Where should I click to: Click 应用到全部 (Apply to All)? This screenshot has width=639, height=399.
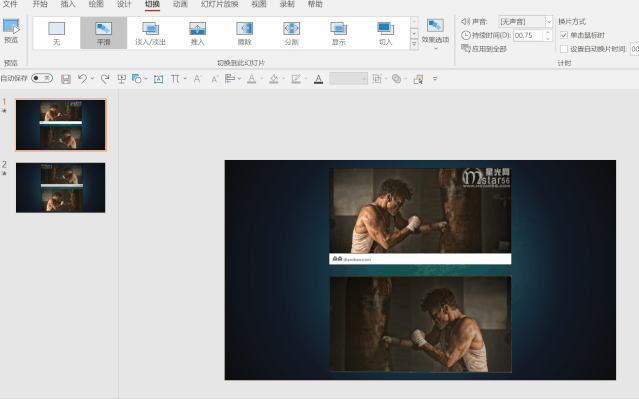484,49
